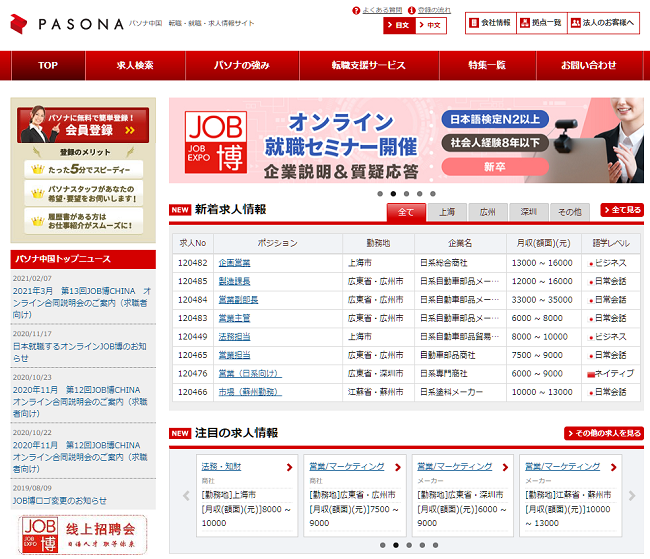Viewport: 650px width, 559px height.
Task: Open the 求人検索 navigation menu
Action: (x=135, y=65)
